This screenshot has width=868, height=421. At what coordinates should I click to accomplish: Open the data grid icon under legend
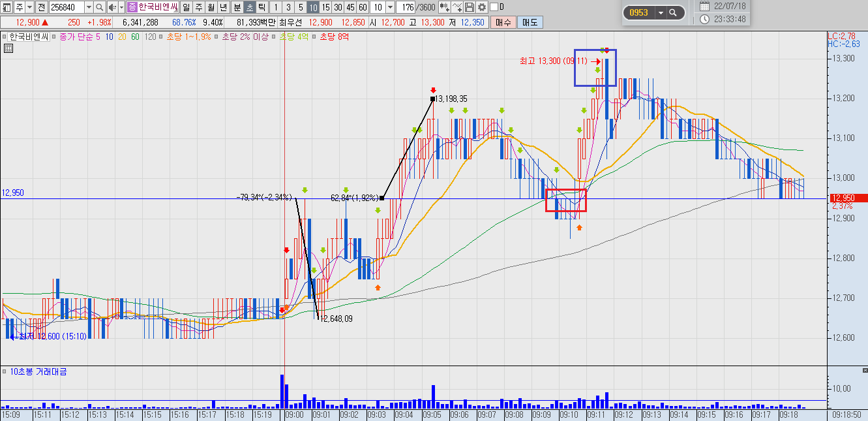click(x=8, y=48)
